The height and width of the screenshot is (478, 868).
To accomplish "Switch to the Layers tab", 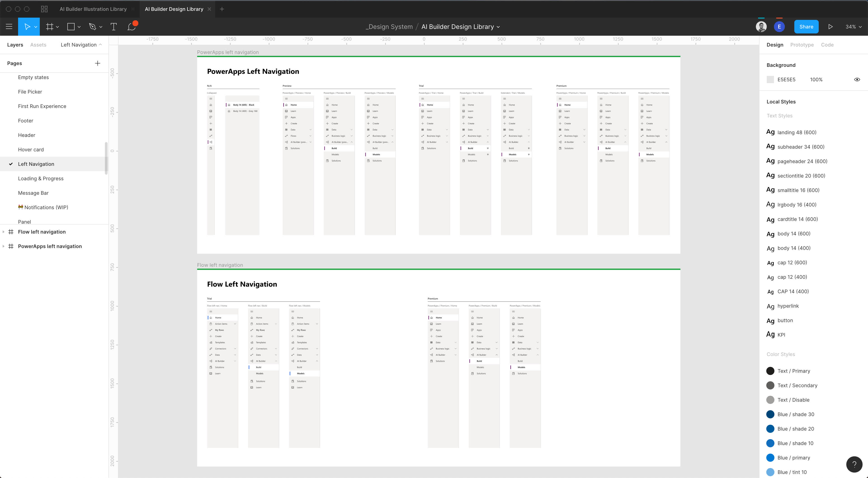I will [x=15, y=45].
